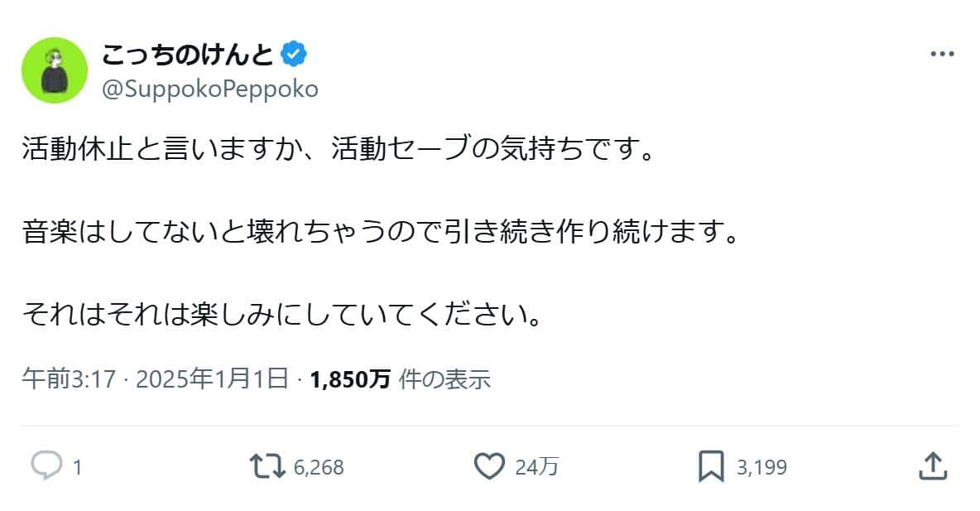The image size is (980, 511).
Task: Click the line それはそれは楽しみにしていてください
Action: (282, 314)
